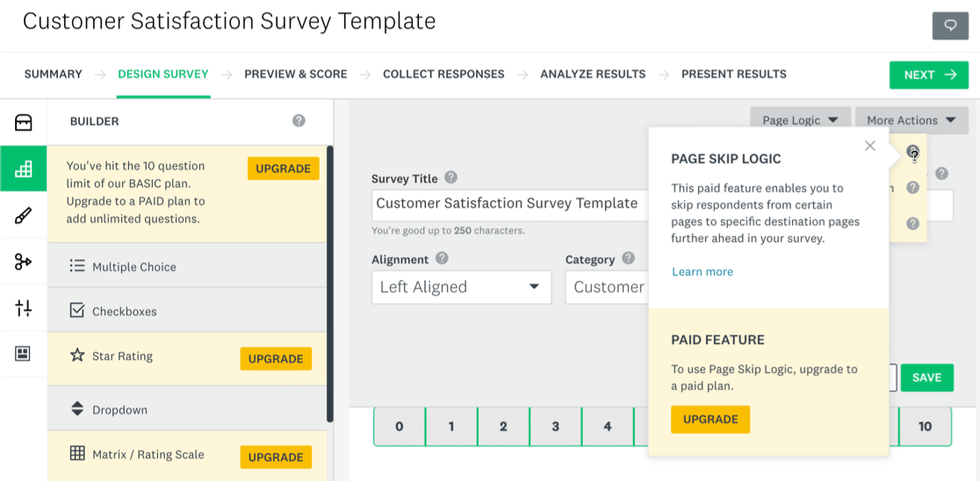Select rating 3 on the scale
The width and height of the screenshot is (980, 481).
click(555, 427)
